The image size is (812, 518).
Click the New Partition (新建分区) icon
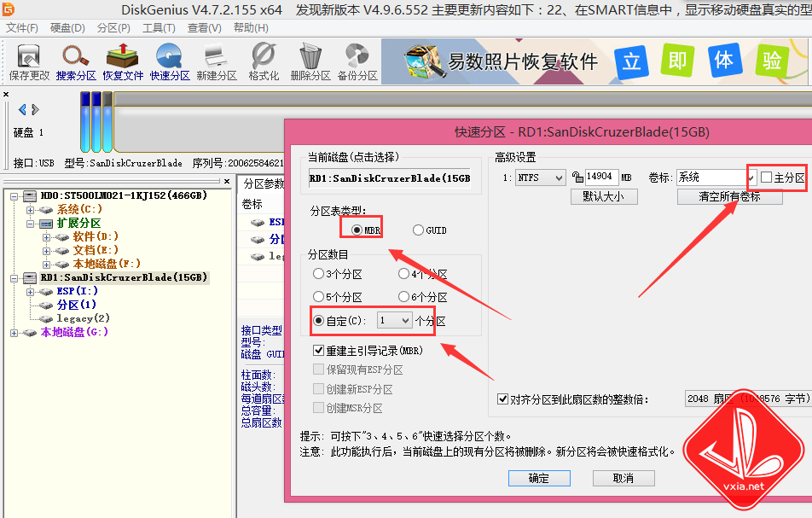(x=217, y=62)
